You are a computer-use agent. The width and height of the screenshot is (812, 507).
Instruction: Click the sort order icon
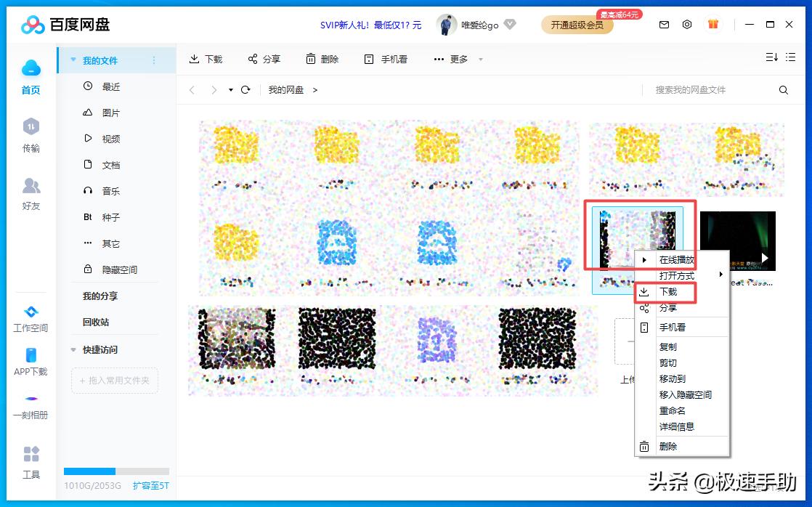(x=771, y=57)
